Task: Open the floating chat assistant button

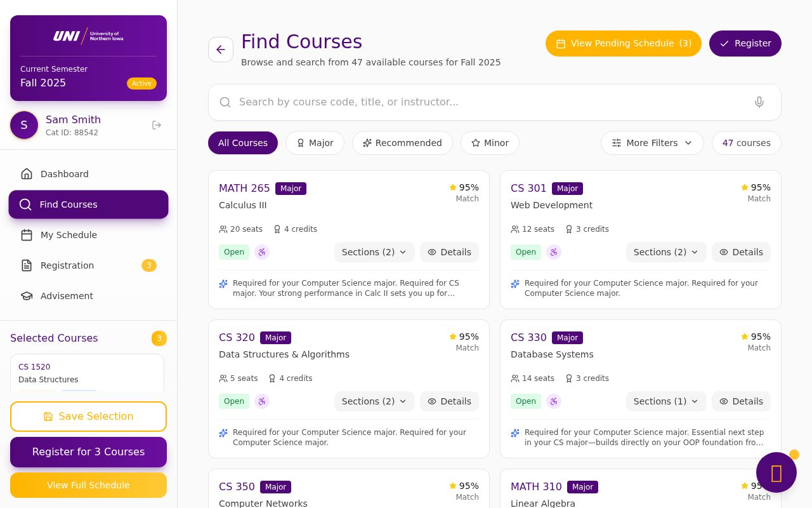Action: pyautogui.click(x=776, y=472)
